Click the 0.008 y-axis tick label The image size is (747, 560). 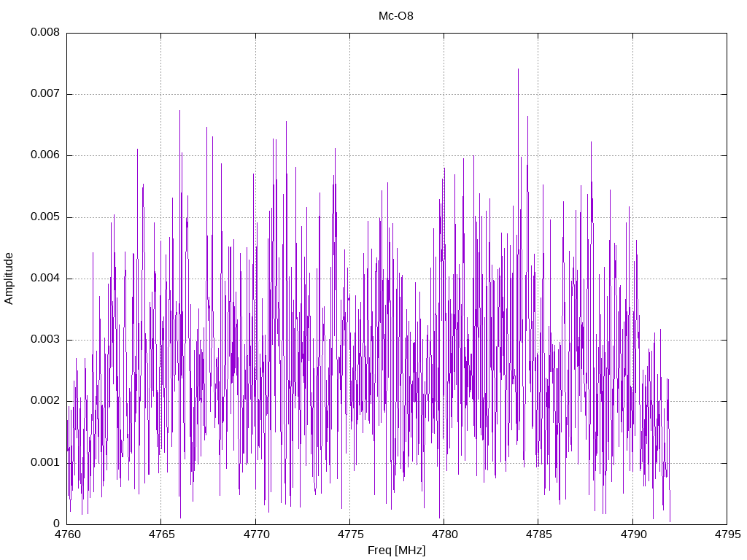tap(45, 32)
